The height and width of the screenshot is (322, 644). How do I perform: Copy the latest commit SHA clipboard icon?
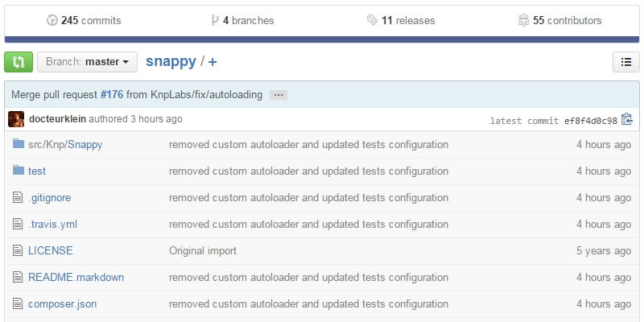(x=627, y=120)
